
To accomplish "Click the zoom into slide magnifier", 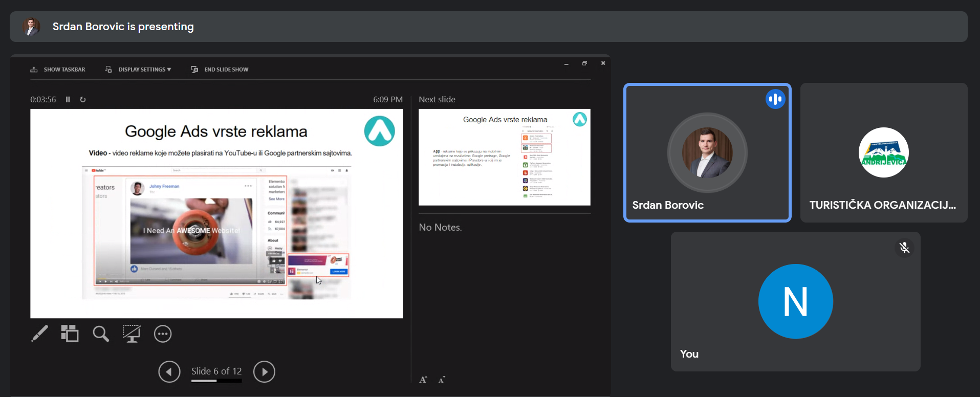I will pyautogui.click(x=101, y=334).
